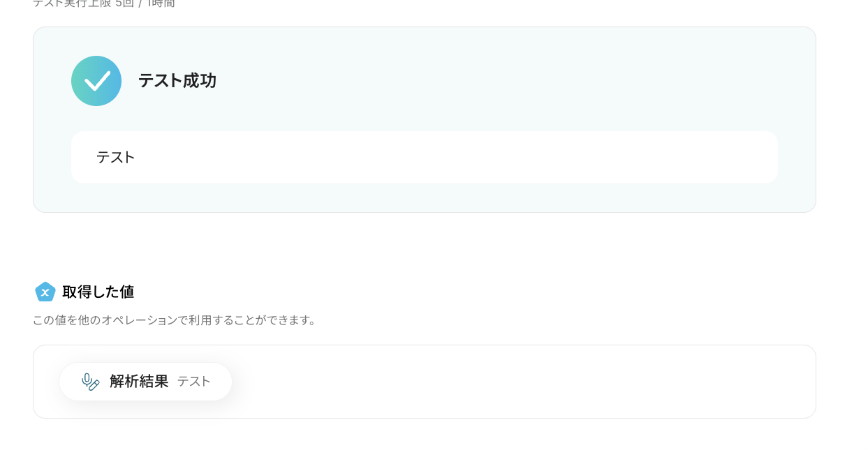Select the 解析結果 value chip
The image size is (868, 450).
pos(146,382)
